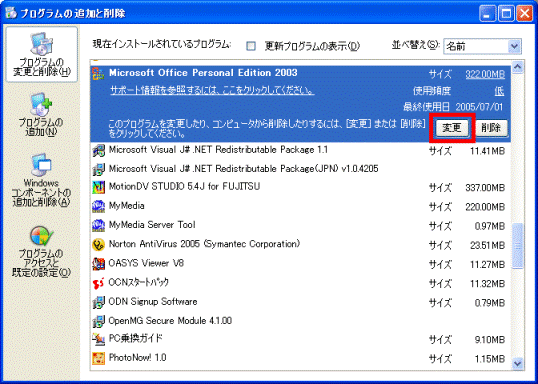This screenshot has height=384, width=538.
Task: Click the 使用頻度 低 link
Action: (499, 91)
